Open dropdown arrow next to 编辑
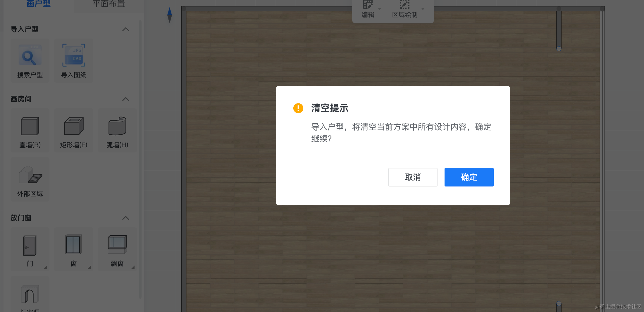 pyautogui.click(x=380, y=9)
